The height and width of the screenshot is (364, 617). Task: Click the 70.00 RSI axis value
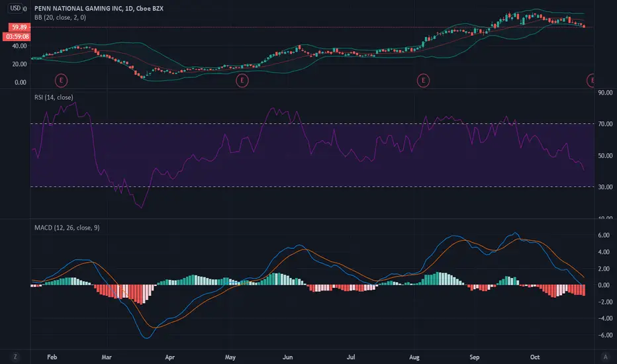point(605,124)
